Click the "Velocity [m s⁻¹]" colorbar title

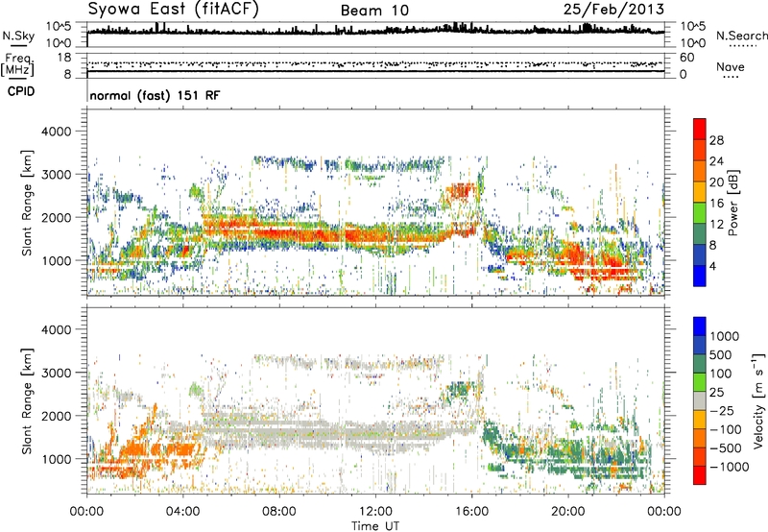[758, 400]
